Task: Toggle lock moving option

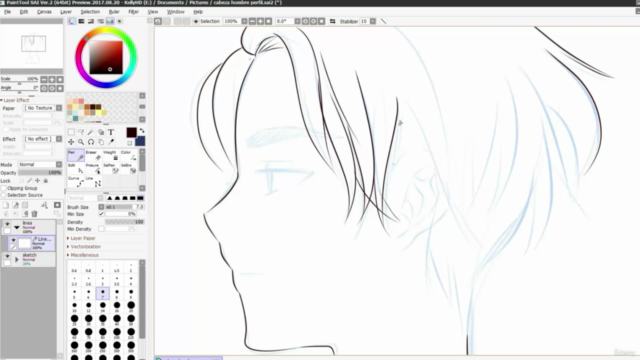Action: tap(38, 180)
